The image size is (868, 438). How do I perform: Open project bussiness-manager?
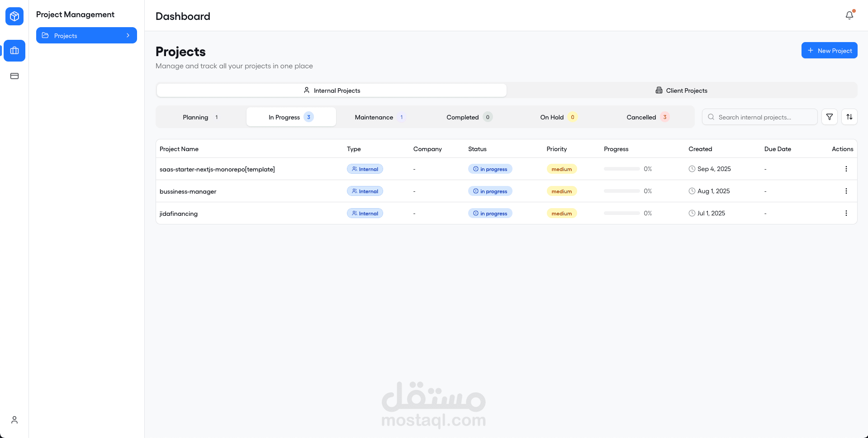tap(188, 191)
